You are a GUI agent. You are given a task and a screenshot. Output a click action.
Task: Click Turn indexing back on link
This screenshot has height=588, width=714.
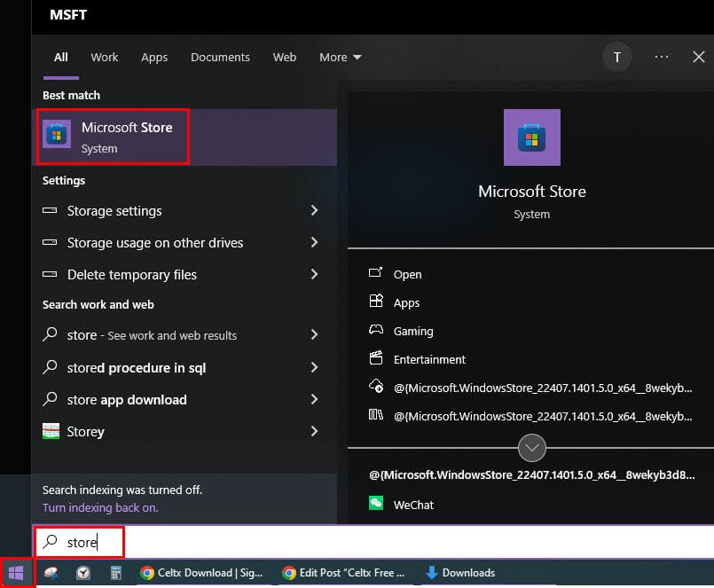coord(100,508)
